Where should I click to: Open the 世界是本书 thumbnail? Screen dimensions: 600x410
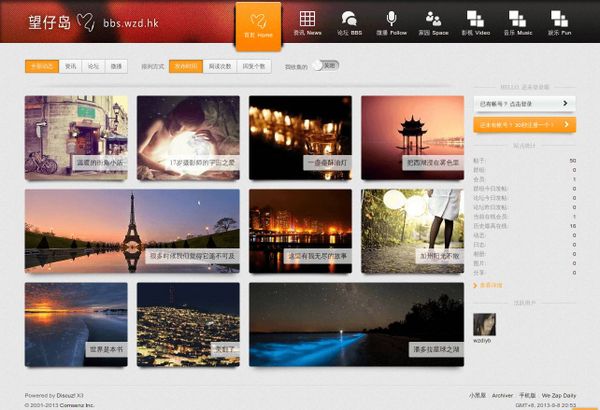pos(76,325)
